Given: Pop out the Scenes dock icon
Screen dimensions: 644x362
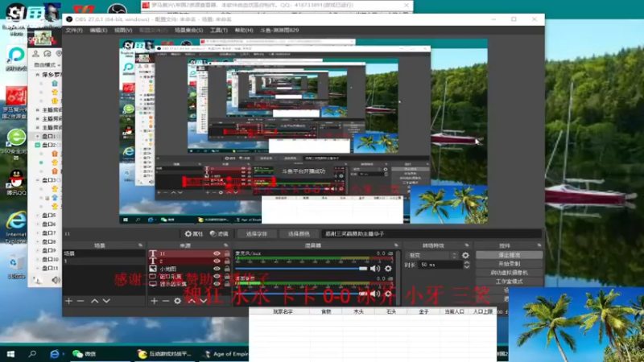Looking at the screenshot, I should click(140, 245).
